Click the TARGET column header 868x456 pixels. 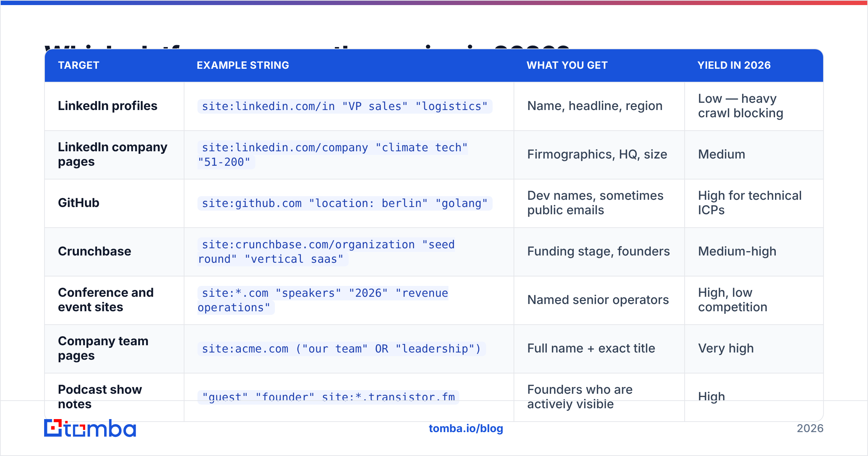[x=78, y=65]
